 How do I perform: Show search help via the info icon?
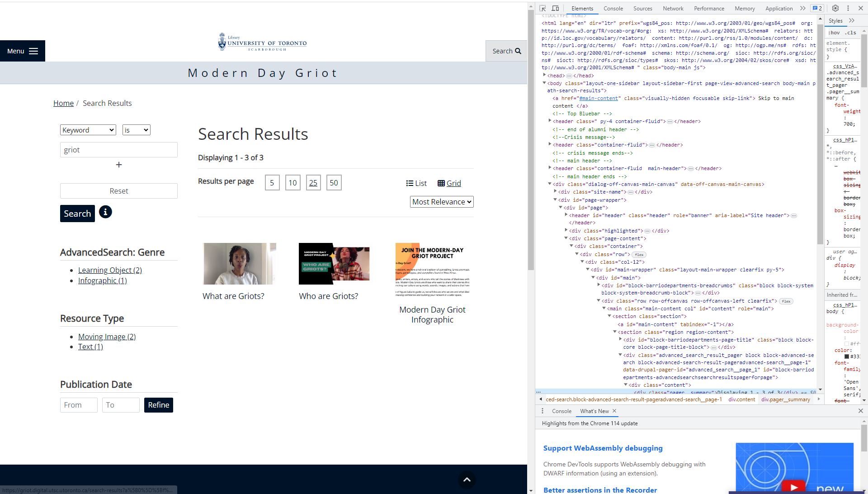105,212
